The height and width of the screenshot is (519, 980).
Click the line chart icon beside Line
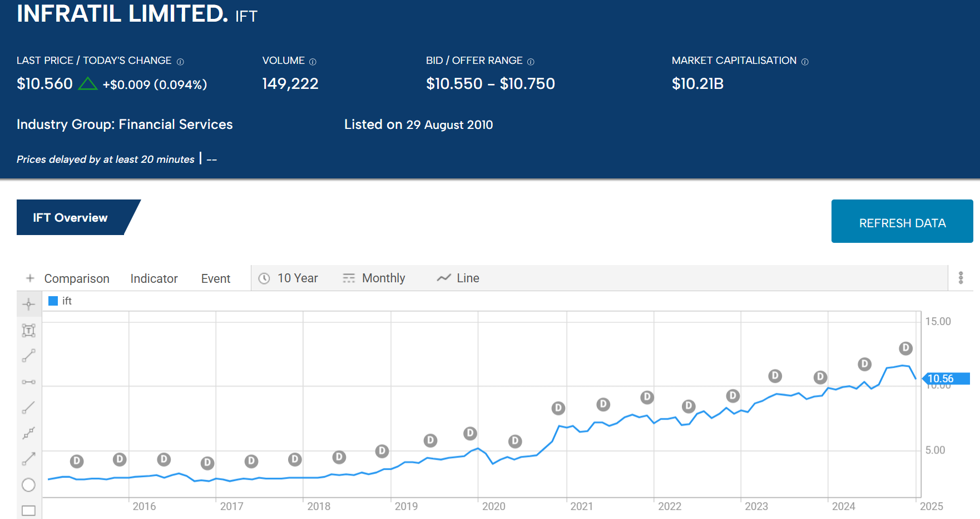click(x=444, y=278)
